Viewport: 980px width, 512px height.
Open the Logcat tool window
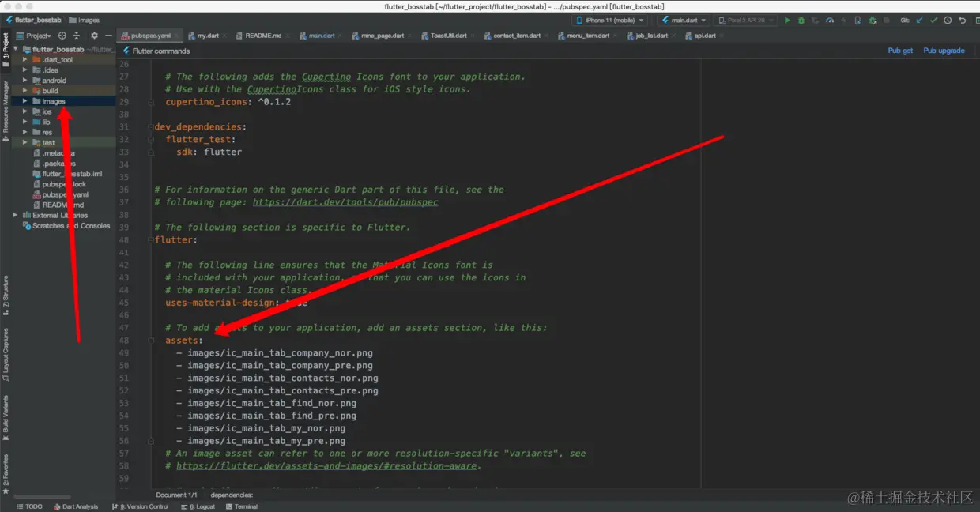198,506
